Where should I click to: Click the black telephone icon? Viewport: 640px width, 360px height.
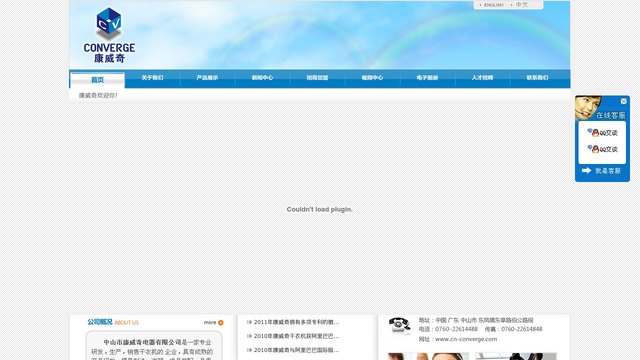[399, 325]
